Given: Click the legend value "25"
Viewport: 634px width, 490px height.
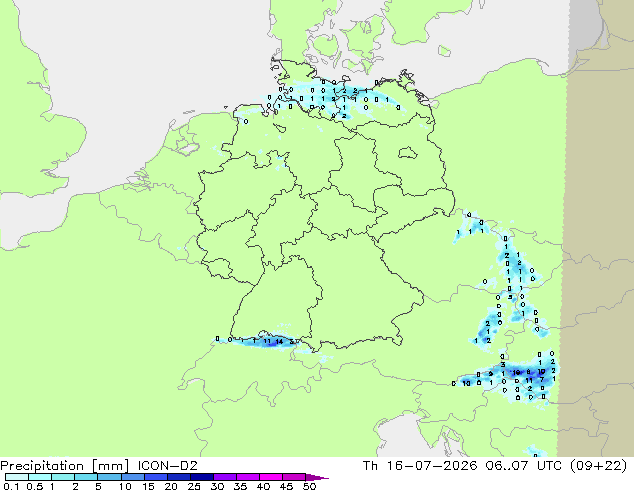Looking at the screenshot, I should pyautogui.click(x=194, y=486).
